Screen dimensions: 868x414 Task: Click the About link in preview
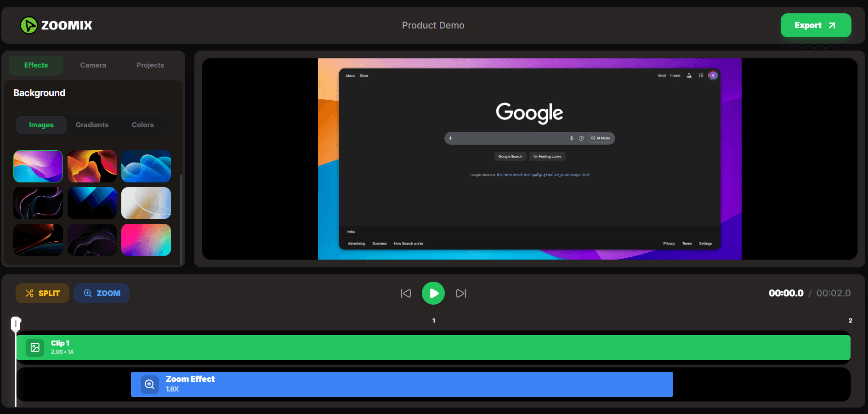pyautogui.click(x=350, y=76)
